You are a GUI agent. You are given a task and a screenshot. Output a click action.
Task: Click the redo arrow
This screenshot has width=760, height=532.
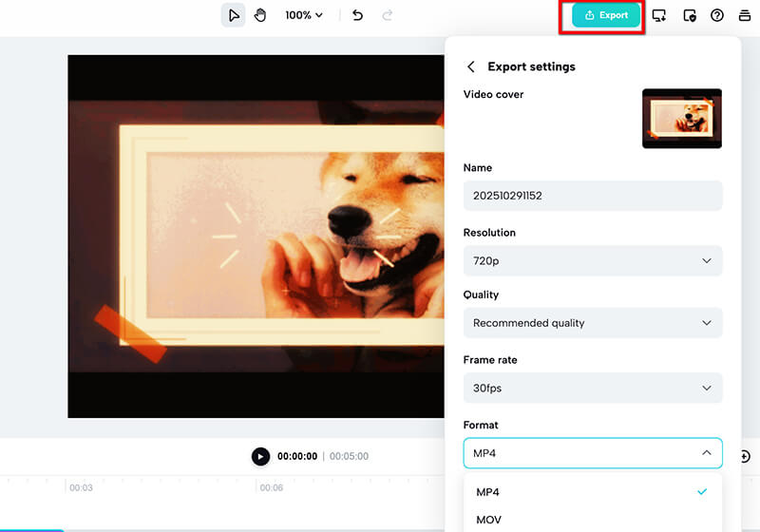[387, 15]
